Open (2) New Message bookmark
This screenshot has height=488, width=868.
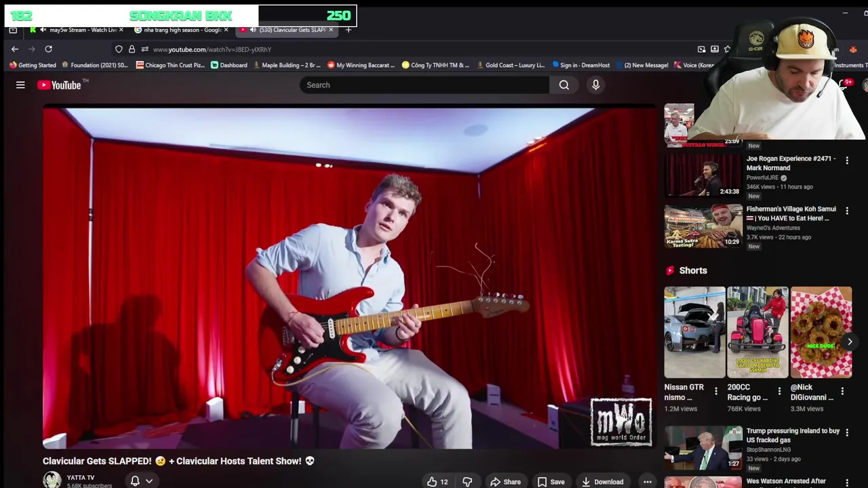tap(641, 65)
